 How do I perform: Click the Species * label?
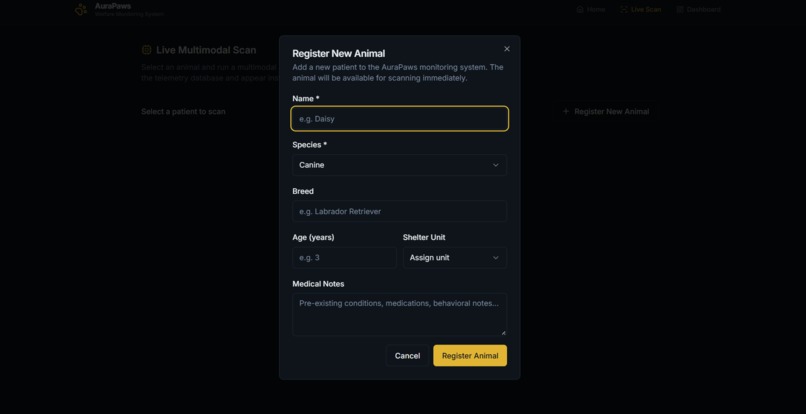coord(309,145)
